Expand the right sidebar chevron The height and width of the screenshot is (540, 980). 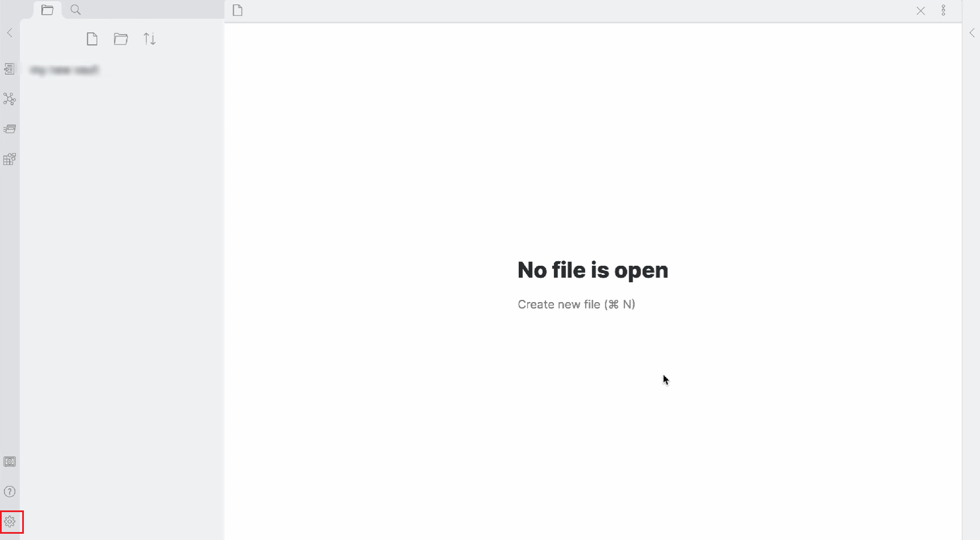click(x=971, y=33)
